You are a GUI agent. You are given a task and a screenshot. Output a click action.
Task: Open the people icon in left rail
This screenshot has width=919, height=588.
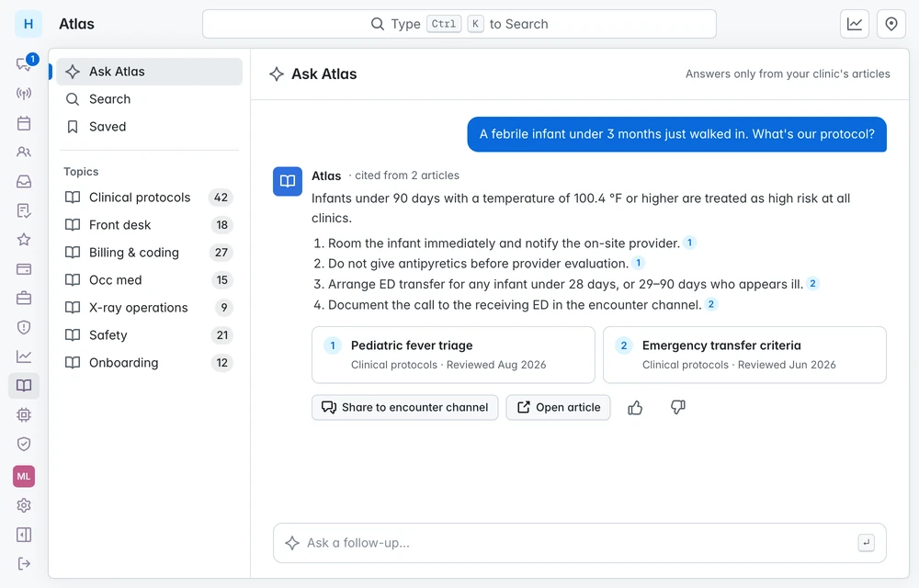[x=24, y=153]
